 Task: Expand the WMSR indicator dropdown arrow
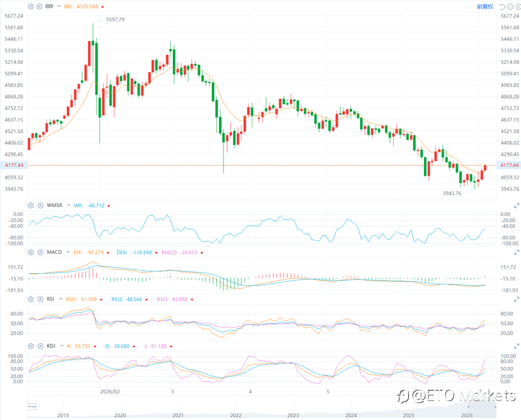(x=69, y=205)
